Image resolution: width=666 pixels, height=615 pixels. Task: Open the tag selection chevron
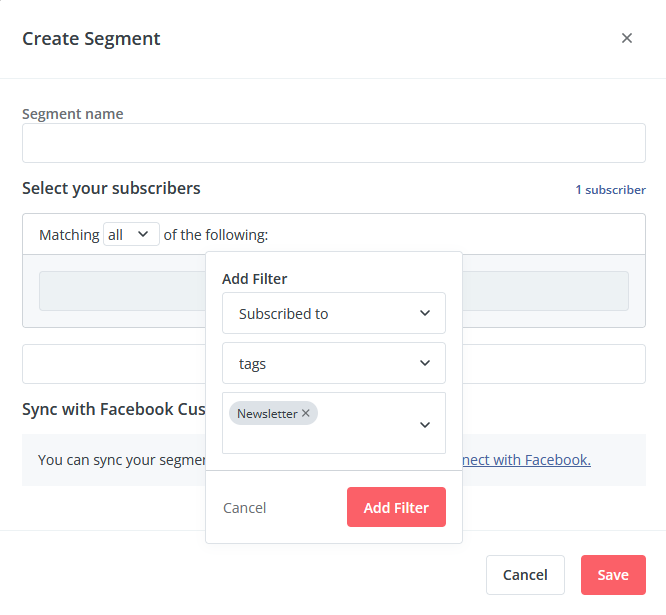pos(425,425)
